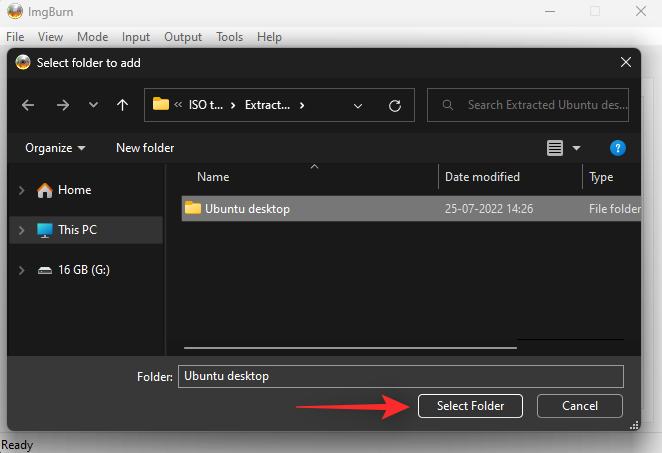Viewport: 662px width, 453px height.
Task: Change view with the view layout icon
Action: (x=555, y=148)
